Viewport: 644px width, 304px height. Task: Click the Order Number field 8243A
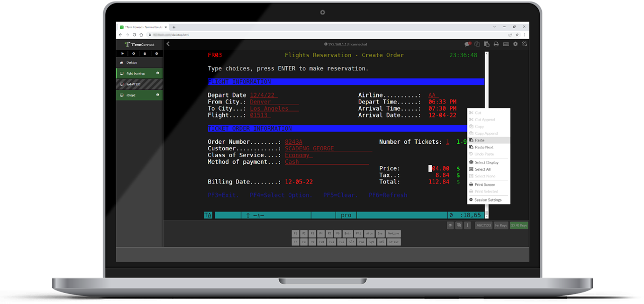coord(294,142)
